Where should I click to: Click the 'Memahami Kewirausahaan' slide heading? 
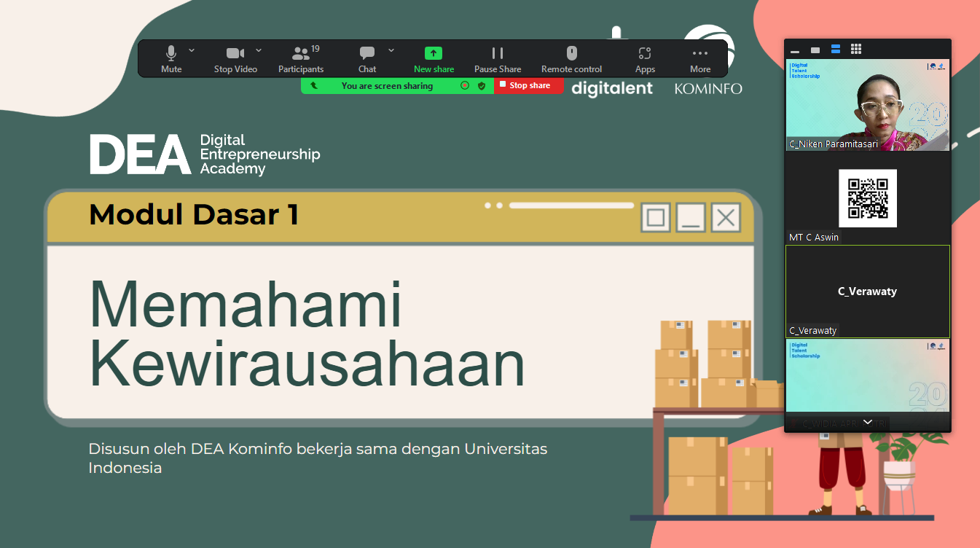[307, 334]
